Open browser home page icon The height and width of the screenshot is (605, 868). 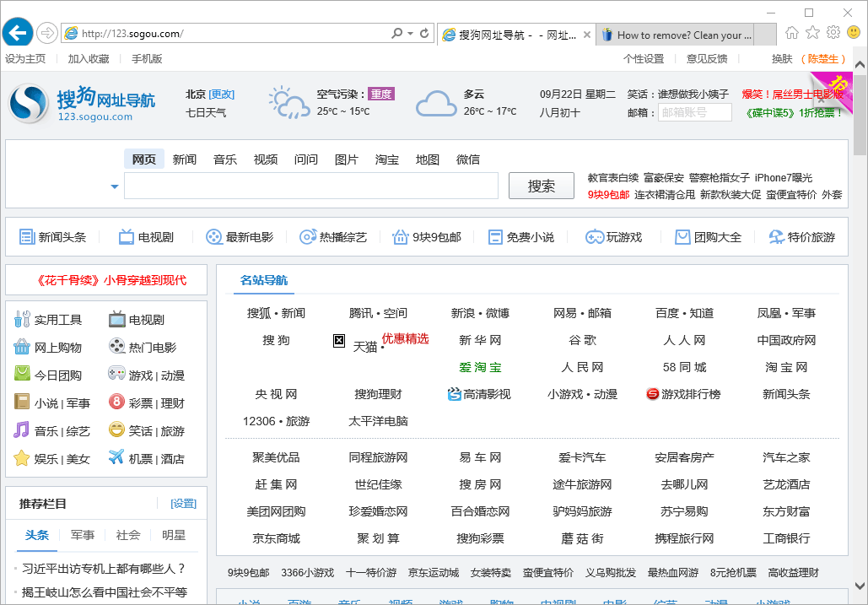click(x=791, y=33)
